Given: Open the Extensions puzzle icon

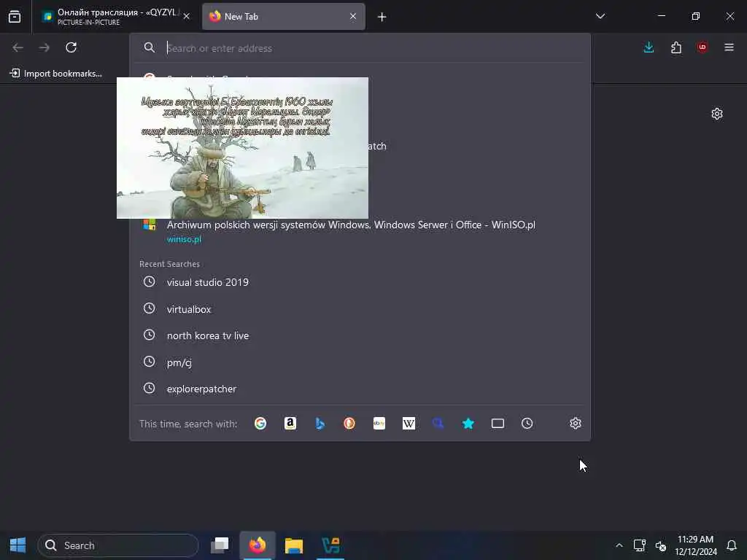Looking at the screenshot, I should [x=676, y=47].
